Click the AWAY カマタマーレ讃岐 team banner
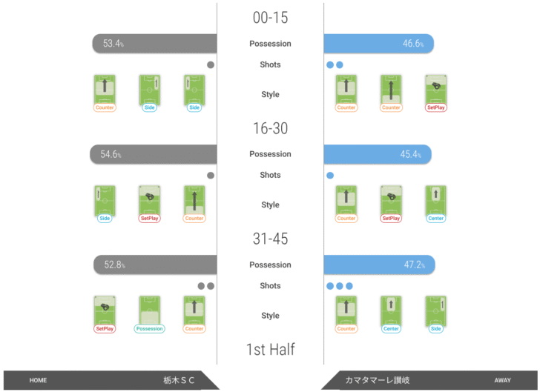The image size is (540, 392). [x=429, y=380]
